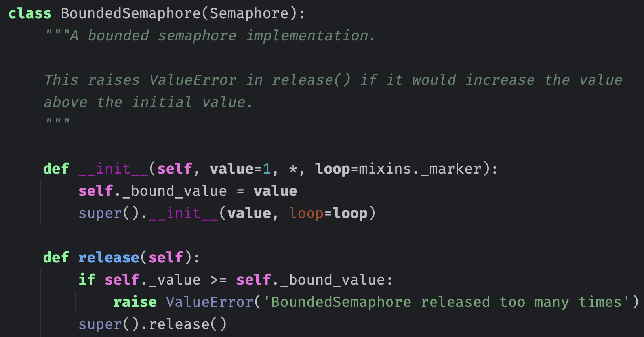Click 'BoundedSemaphore released too many times' string
Viewport: 644px width, 337px height.
click(446, 302)
